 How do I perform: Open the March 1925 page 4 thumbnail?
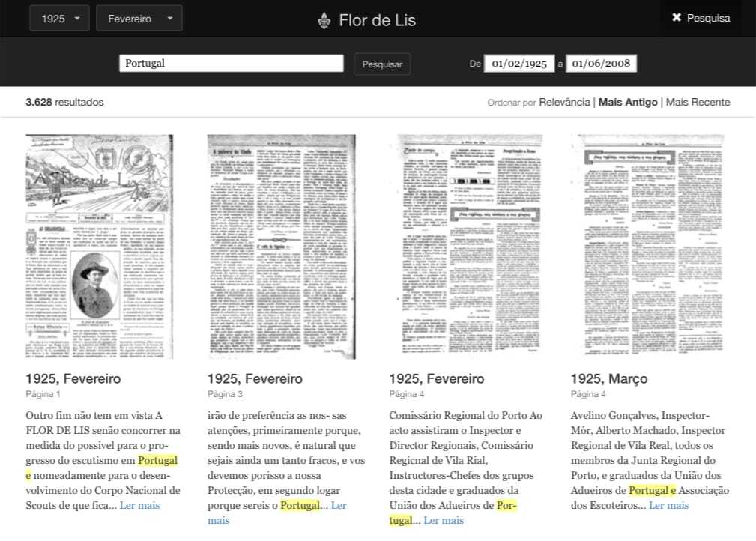click(645, 247)
